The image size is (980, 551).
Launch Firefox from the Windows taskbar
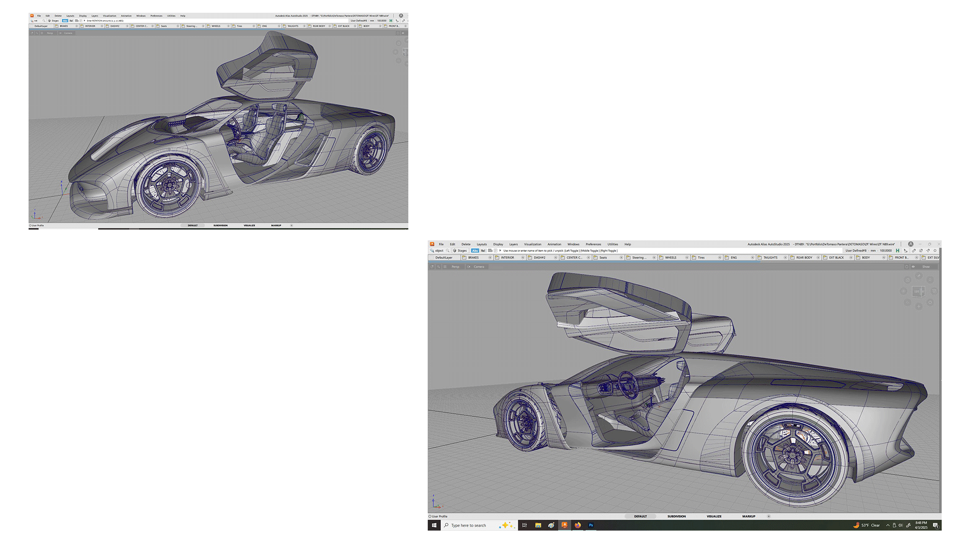pyautogui.click(x=578, y=525)
